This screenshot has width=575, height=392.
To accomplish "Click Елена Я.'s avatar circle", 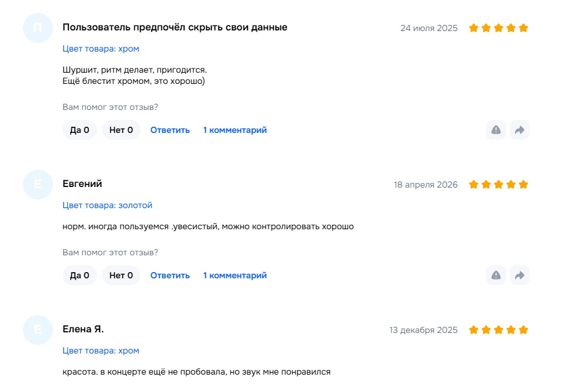I will (37, 330).
